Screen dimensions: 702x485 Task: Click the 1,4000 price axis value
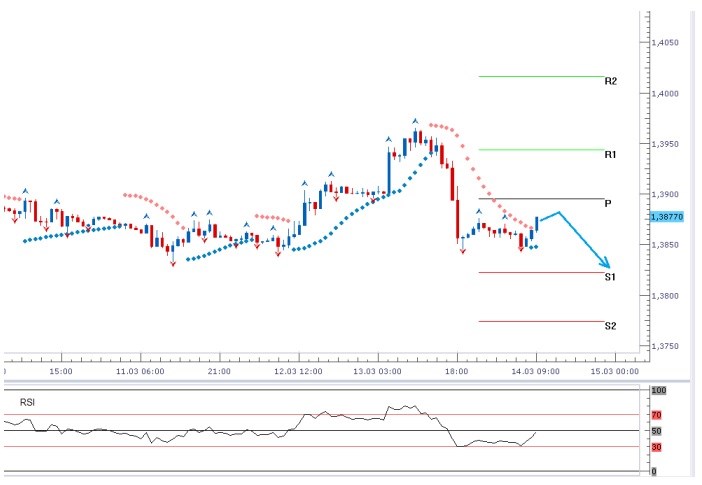pyautogui.click(x=665, y=94)
